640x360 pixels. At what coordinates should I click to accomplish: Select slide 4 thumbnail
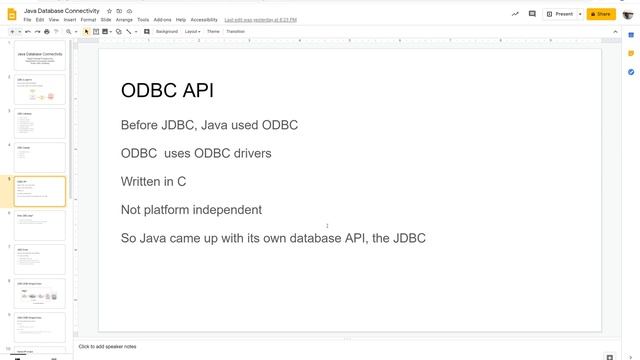pos(40,157)
